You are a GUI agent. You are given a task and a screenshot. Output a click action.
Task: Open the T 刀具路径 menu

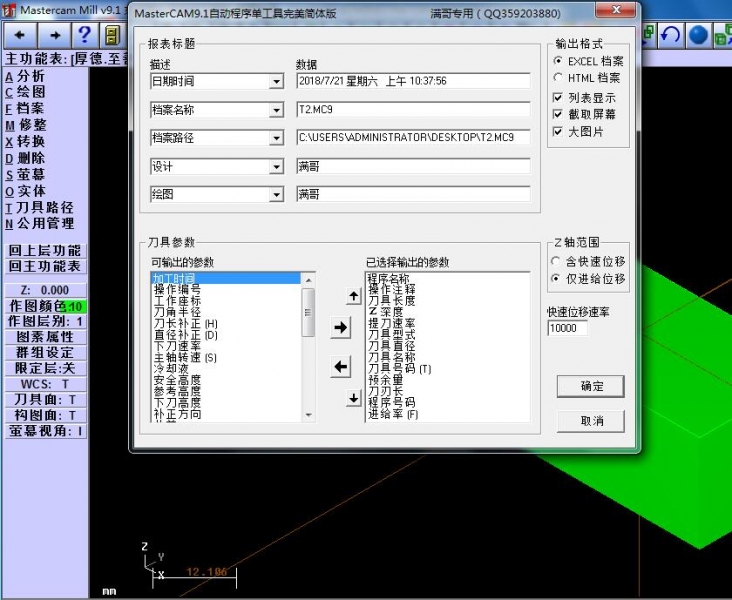pyautogui.click(x=40, y=207)
